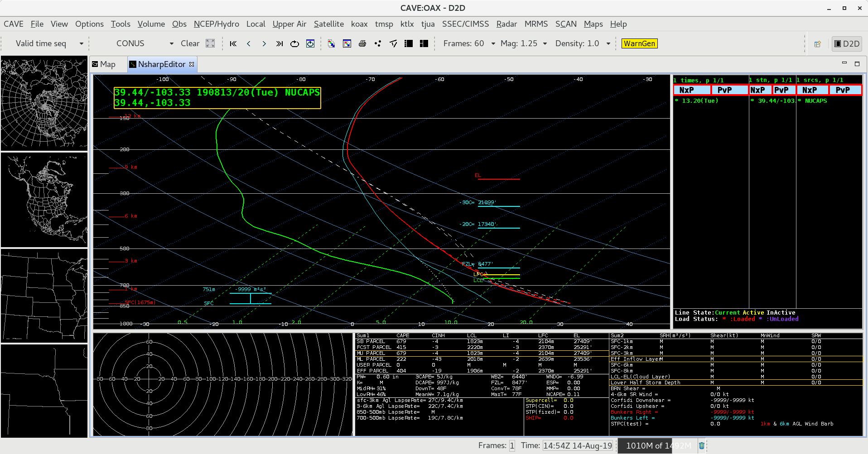Click the SB PARCEL row
868x454 pixels.
coord(482,342)
